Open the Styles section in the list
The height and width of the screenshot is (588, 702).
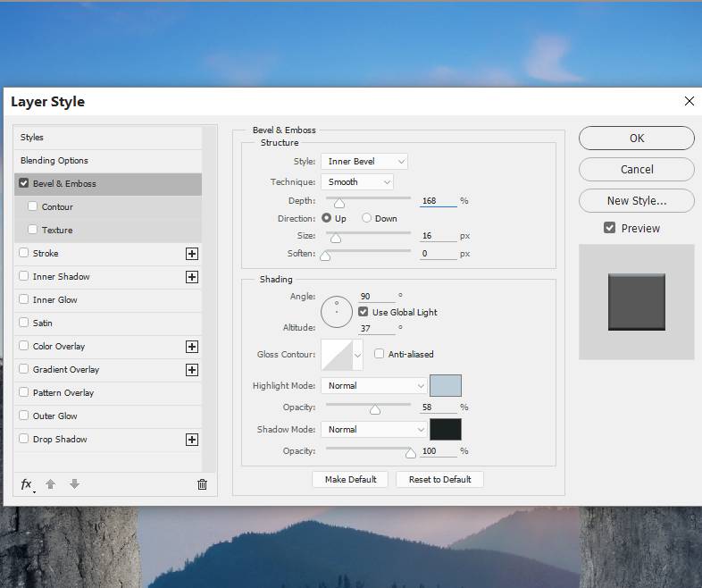coord(108,138)
